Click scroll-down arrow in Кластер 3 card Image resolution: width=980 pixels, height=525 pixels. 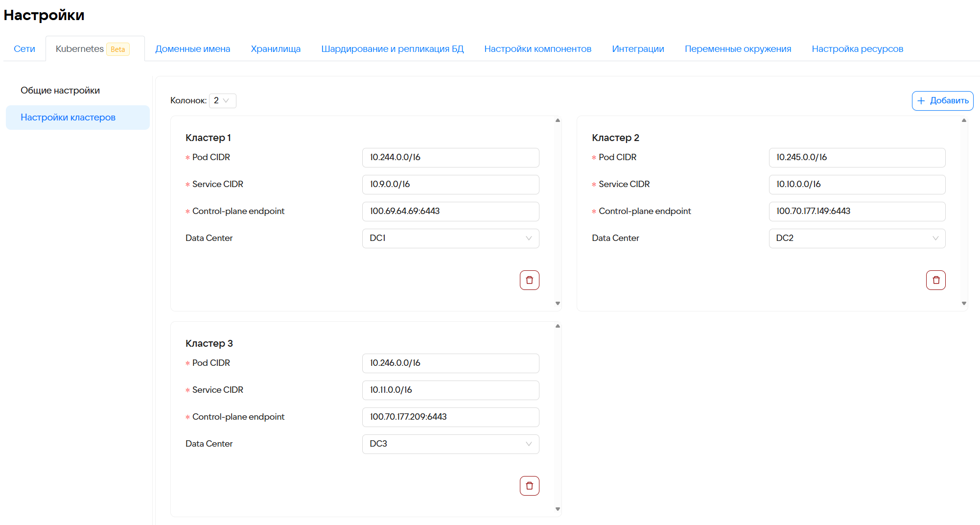tap(558, 509)
